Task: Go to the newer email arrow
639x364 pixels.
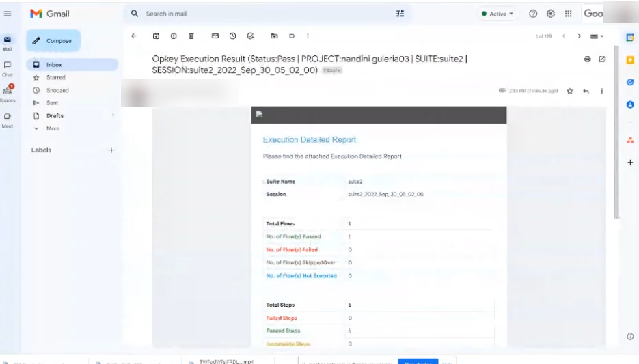Action: pyautogui.click(x=564, y=36)
